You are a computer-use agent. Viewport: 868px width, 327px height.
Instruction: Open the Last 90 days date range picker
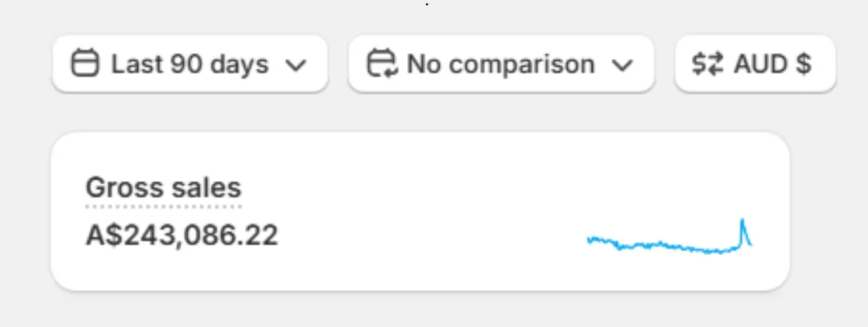click(x=190, y=64)
